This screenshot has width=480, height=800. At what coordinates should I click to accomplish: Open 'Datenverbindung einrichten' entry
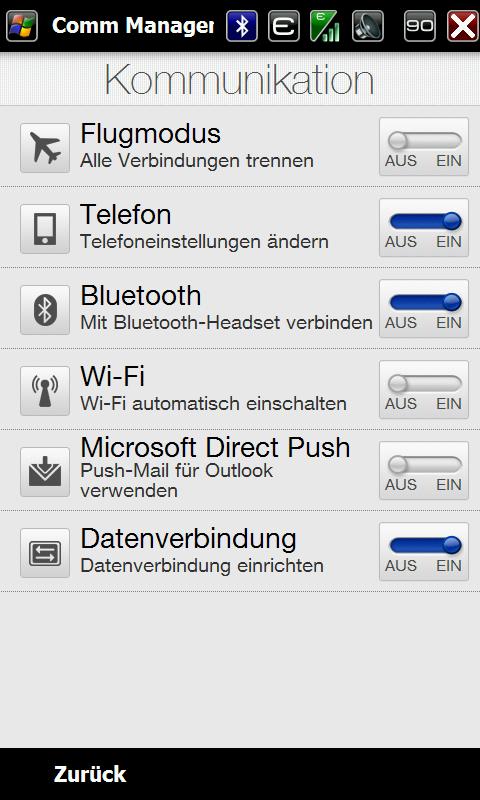coord(202,566)
